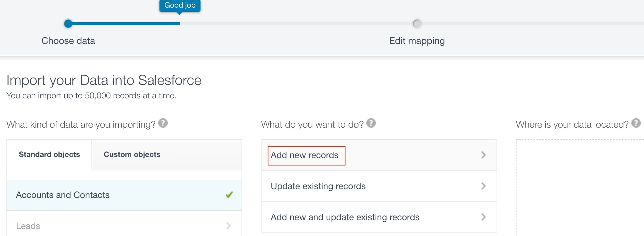Expand the Leads row chevron

tap(229, 225)
